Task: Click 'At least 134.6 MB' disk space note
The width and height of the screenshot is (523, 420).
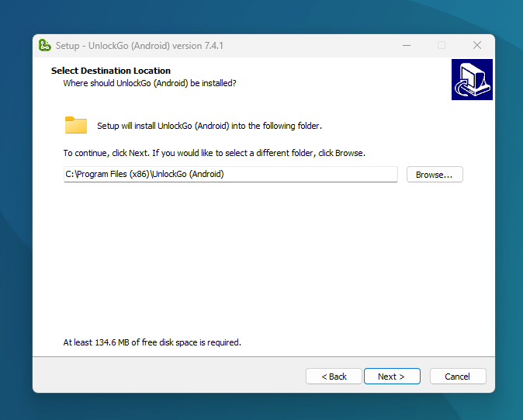Action: pos(152,342)
